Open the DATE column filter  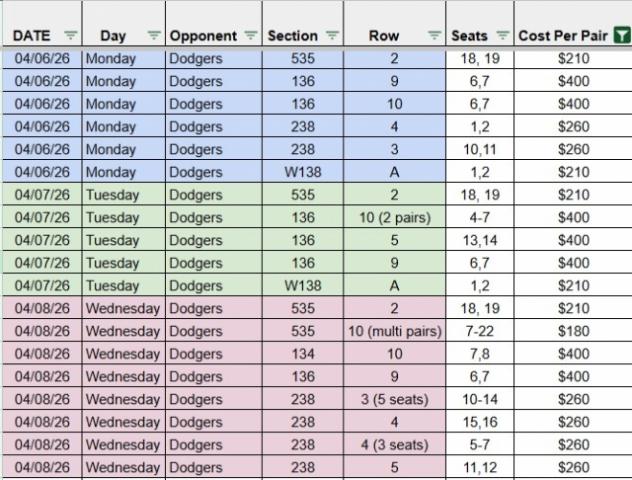point(70,36)
